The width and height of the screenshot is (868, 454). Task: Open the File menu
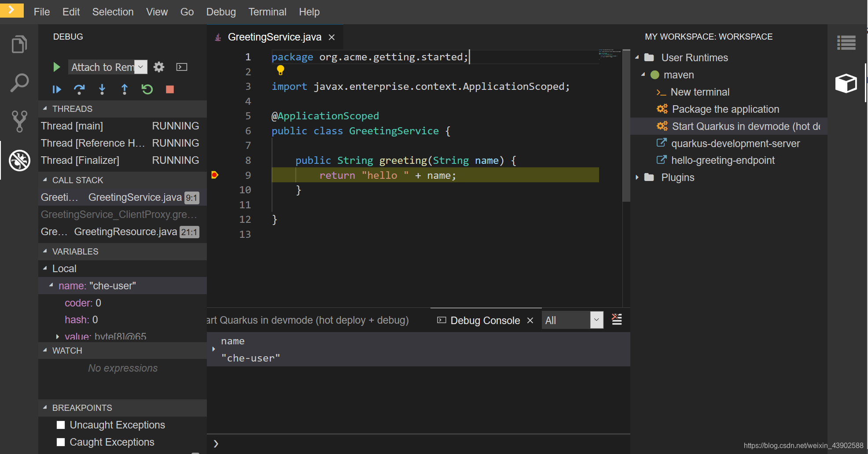42,12
